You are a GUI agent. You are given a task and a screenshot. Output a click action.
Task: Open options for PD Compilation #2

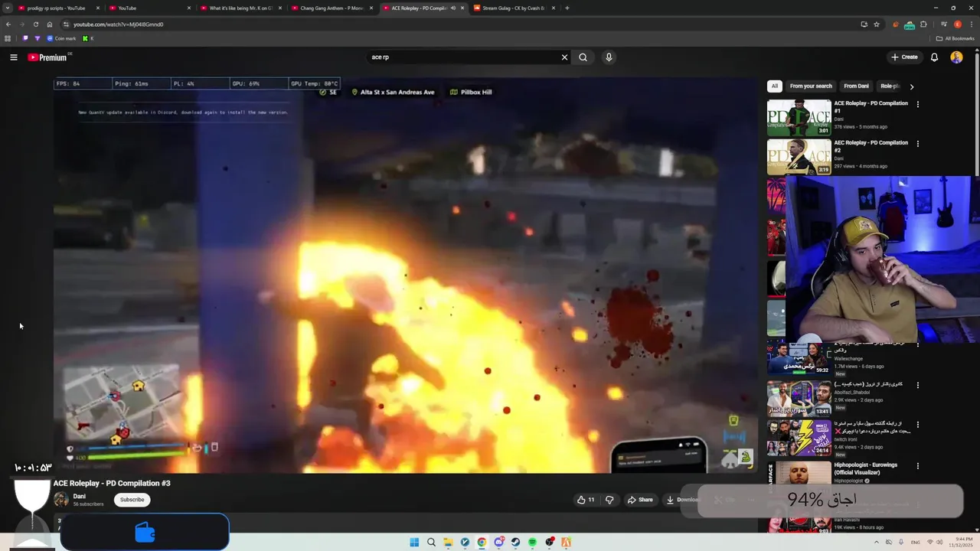click(x=917, y=143)
